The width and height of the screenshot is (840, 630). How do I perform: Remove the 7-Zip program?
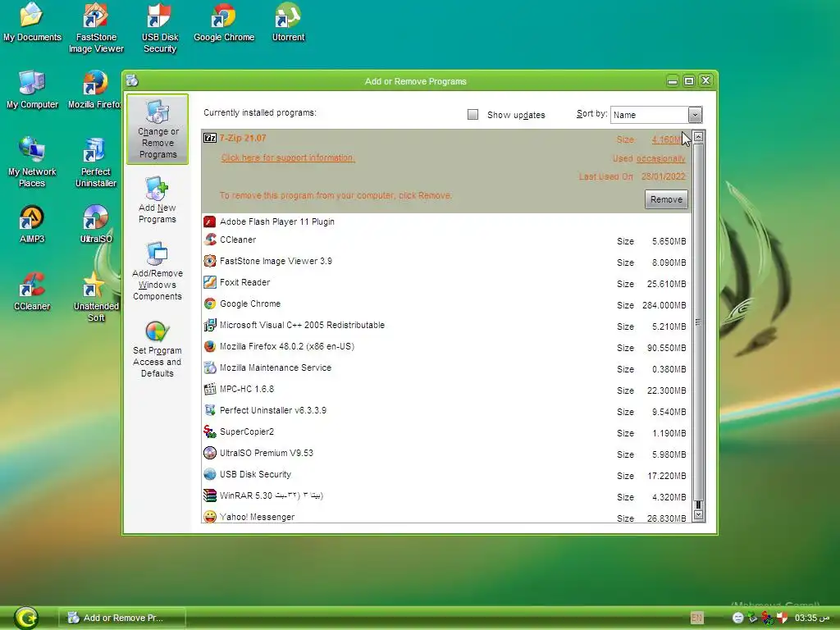click(666, 199)
